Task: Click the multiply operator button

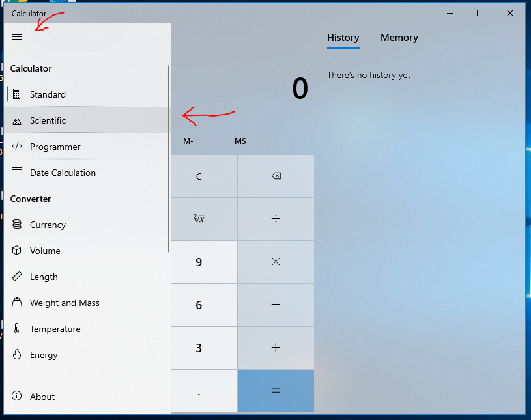Action: [x=276, y=262]
